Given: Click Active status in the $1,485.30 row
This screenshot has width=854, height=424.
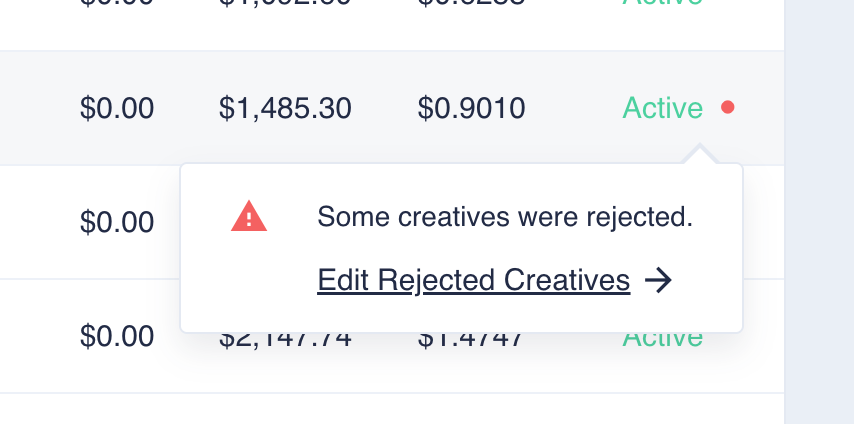Looking at the screenshot, I should tap(662, 108).
